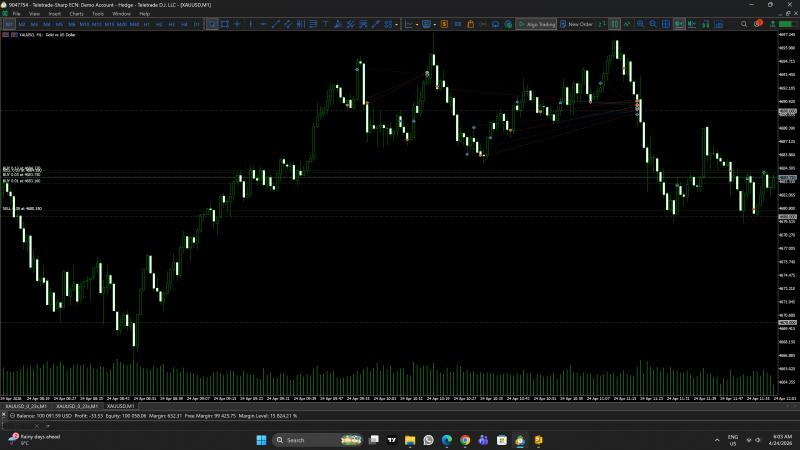
Task: Switch to the XAUUSD,M1 chart tab
Action: (120, 406)
